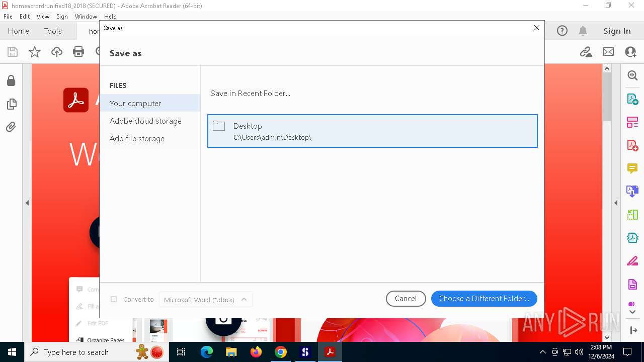Viewport: 644px width, 362px height.
Task: Open the Attachments paperclip panel
Action: tap(11, 127)
